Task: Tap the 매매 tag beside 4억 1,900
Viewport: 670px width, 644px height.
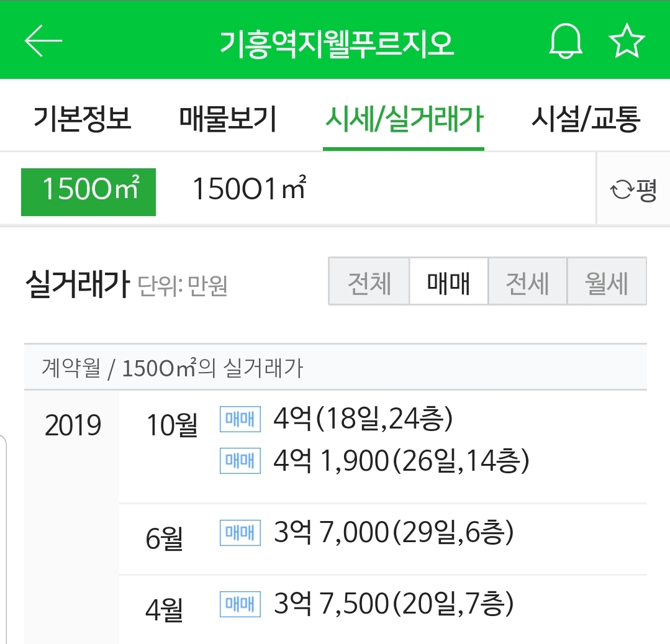Action: point(240,461)
